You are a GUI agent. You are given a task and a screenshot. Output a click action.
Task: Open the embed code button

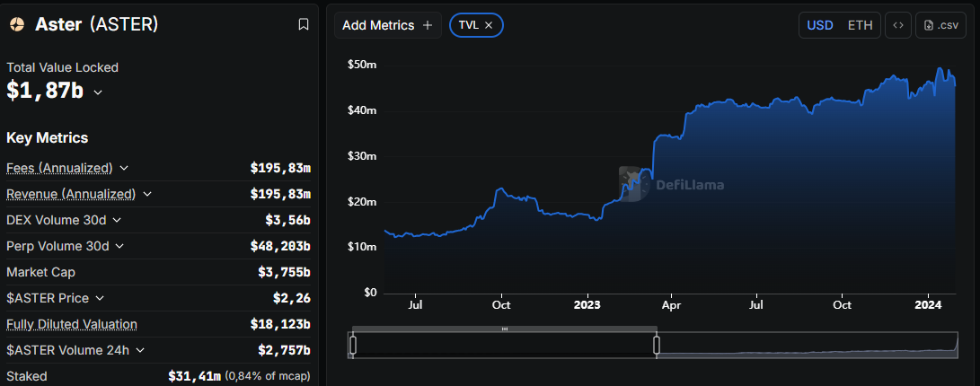click(x=898, y=26)
